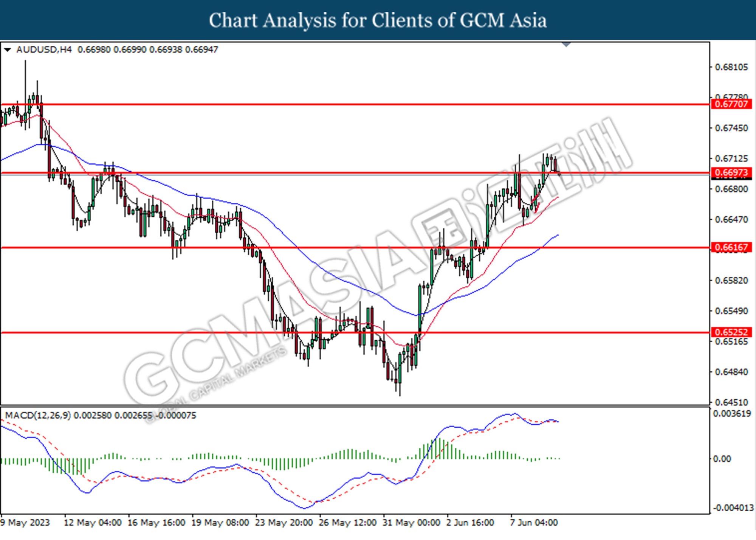Click the 0.00 MACD zero axis label
Screen dimensions: 756x540
click(x=722, y=459)
